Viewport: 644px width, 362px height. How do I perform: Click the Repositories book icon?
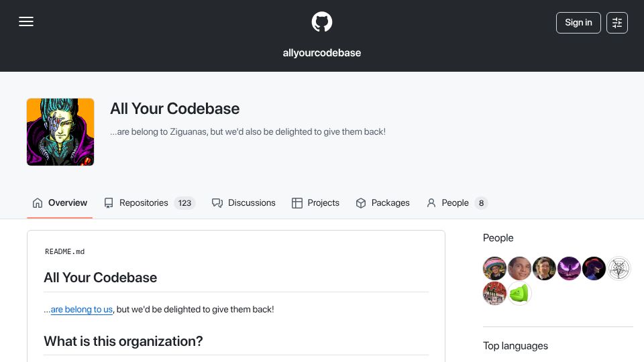pyautogui.click(x=109, y=202)
